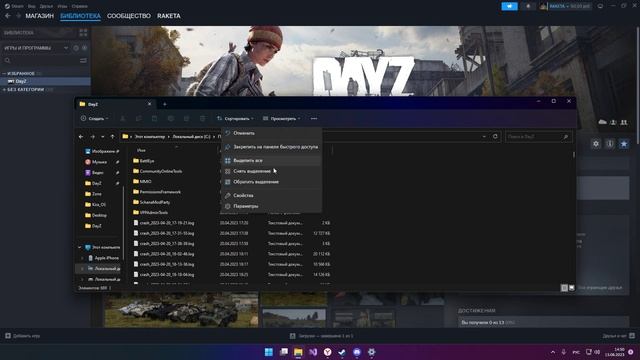Expand the Без категории section
This screenshot has width=640, height=360.
[x=4, y=89]
